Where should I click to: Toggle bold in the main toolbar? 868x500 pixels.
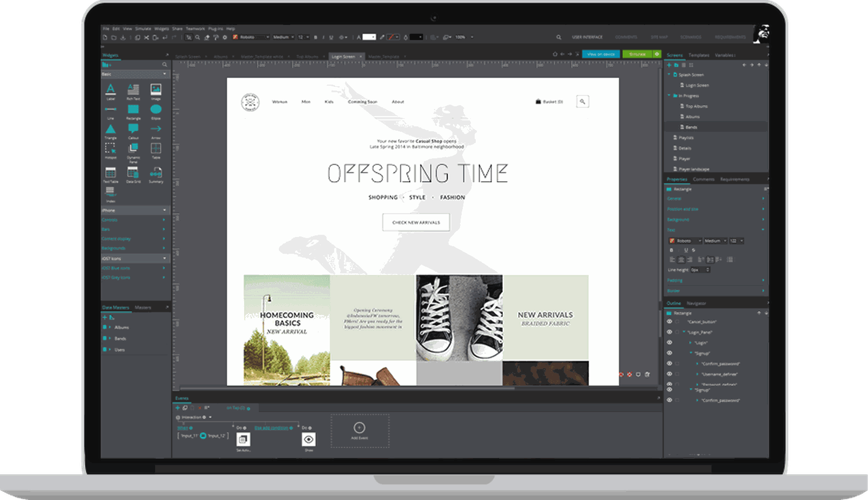click(x=316, y=37)
